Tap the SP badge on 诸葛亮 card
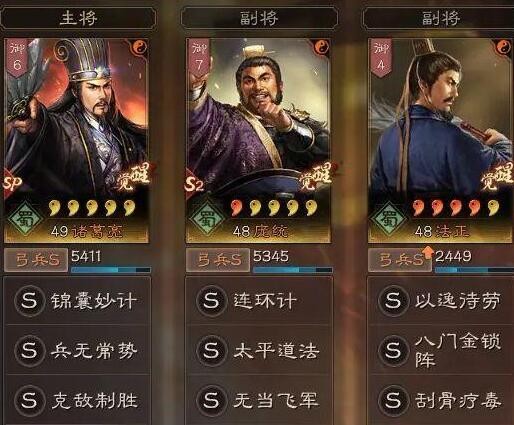 pos(12,183)
